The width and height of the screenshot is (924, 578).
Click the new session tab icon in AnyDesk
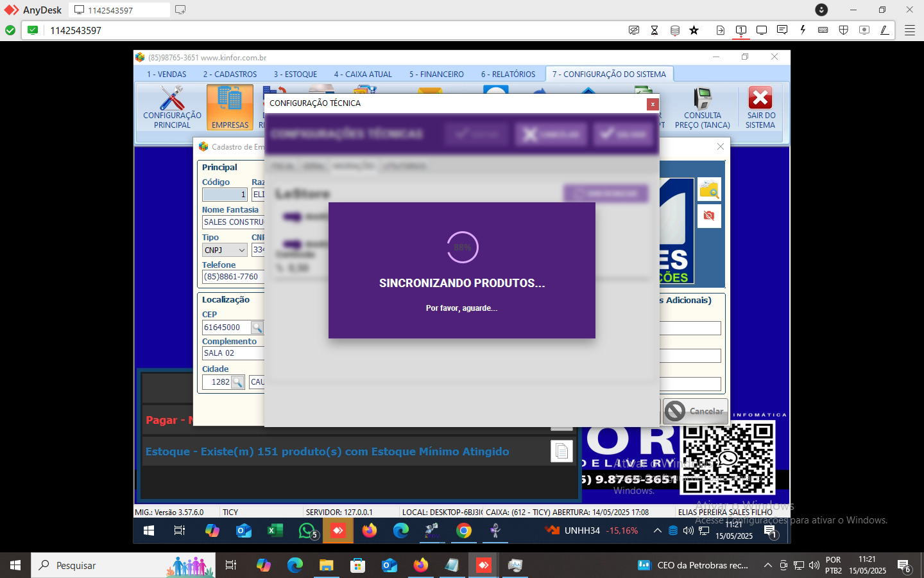(x=180, y=10)
